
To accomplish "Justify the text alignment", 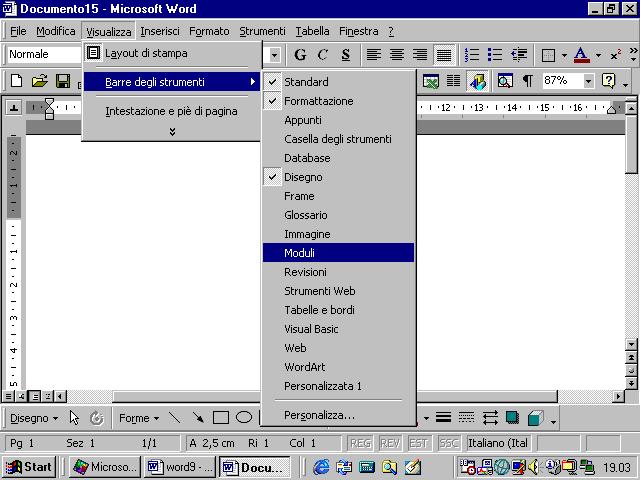I will (x=444, y=54).
